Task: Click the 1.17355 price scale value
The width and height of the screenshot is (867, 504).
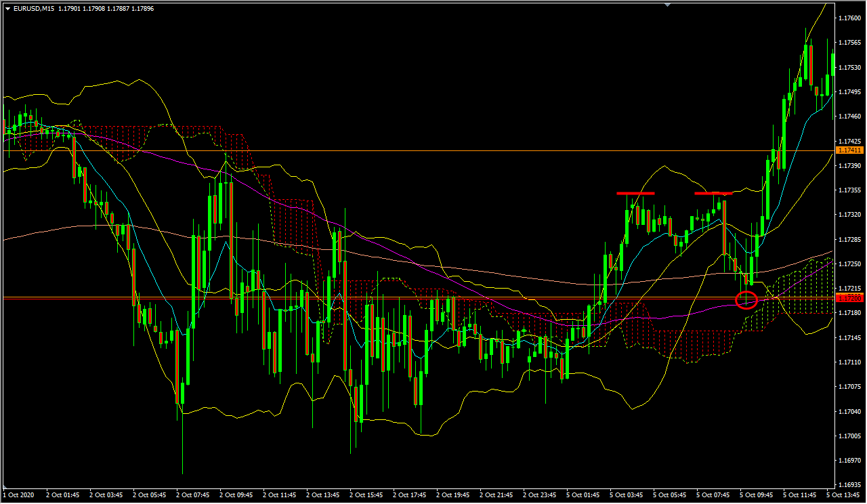Action: [849, 190]
